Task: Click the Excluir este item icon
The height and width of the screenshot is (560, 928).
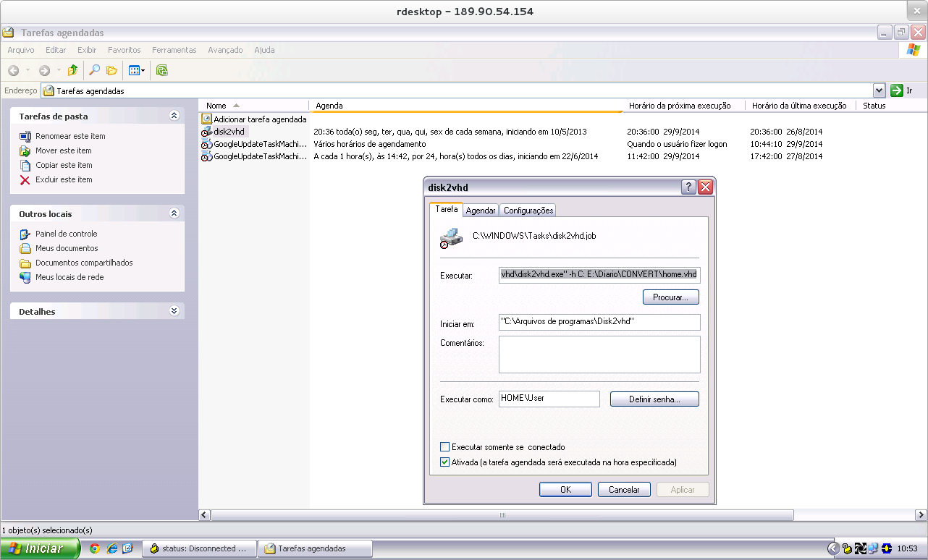Action: 25,179
